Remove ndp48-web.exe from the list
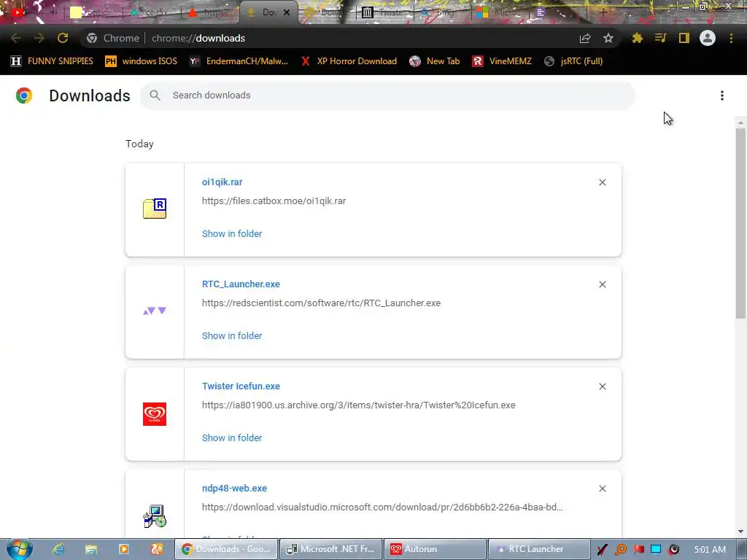 tap(602, 489)
